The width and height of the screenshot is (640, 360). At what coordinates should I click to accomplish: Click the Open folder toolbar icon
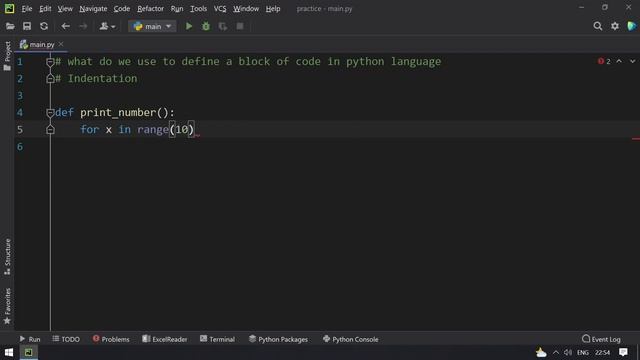10,27
